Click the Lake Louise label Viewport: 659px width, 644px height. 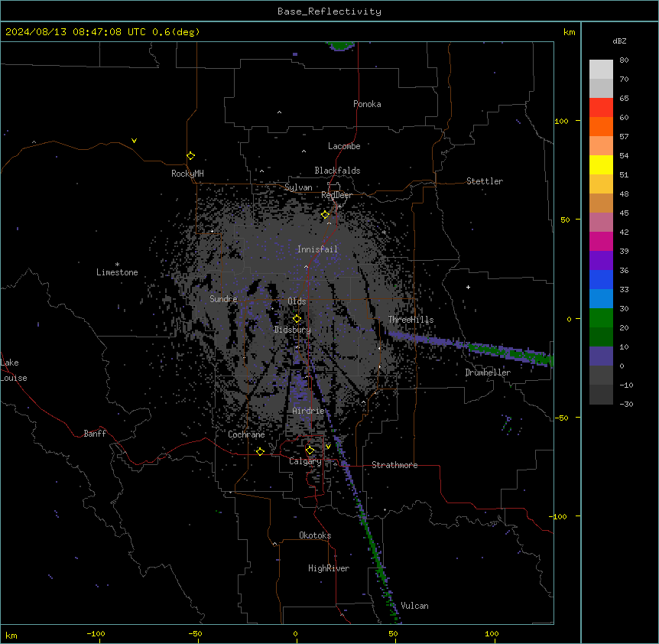tap(14, 370)
